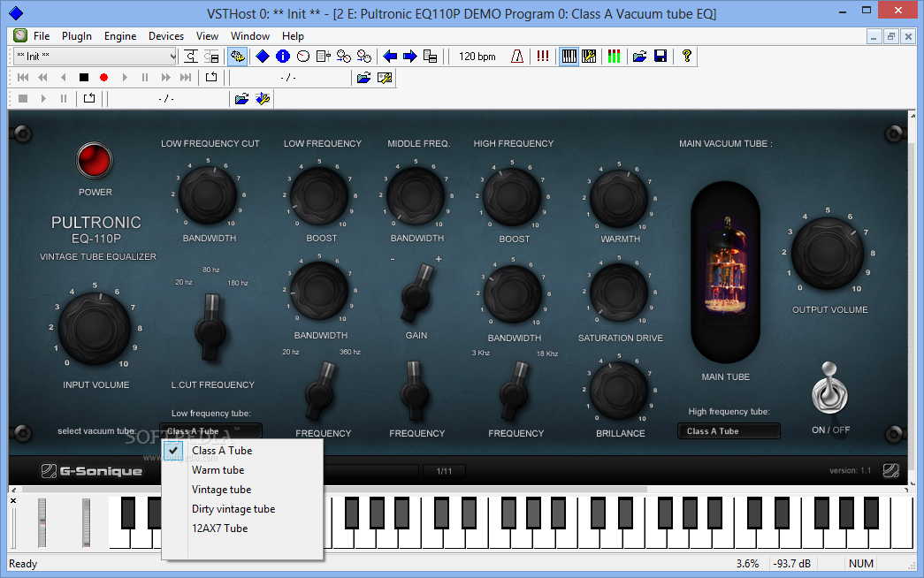The image size is (924, 578).
Task: Open the Window menu
Action: click(250, 36)
